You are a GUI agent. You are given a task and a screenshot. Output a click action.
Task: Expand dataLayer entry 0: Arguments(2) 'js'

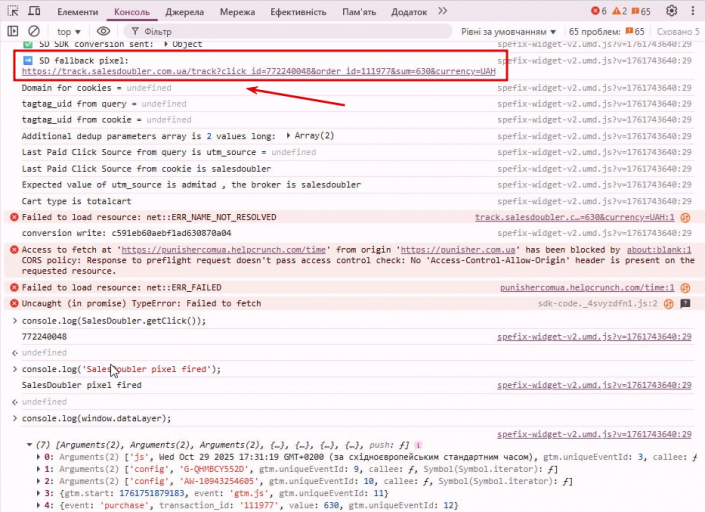point(38,457)
